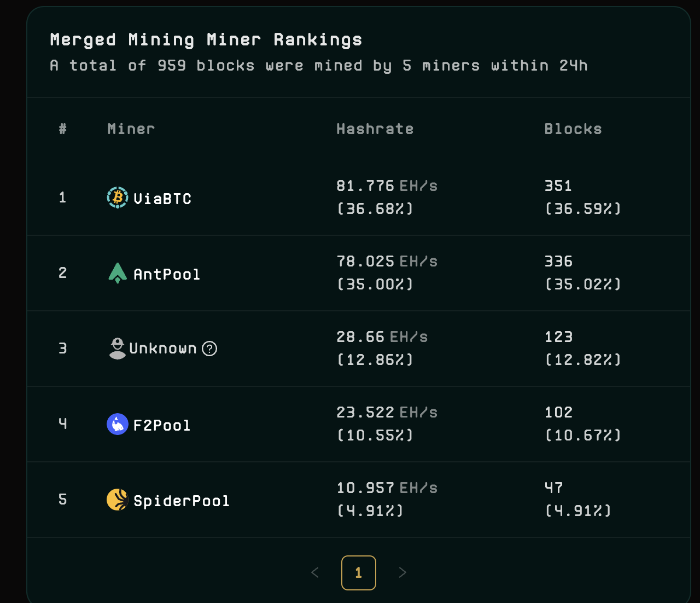Click the SpiderPool miner name
The height and width of the screenshot is (603, 700).
[181, 500]
